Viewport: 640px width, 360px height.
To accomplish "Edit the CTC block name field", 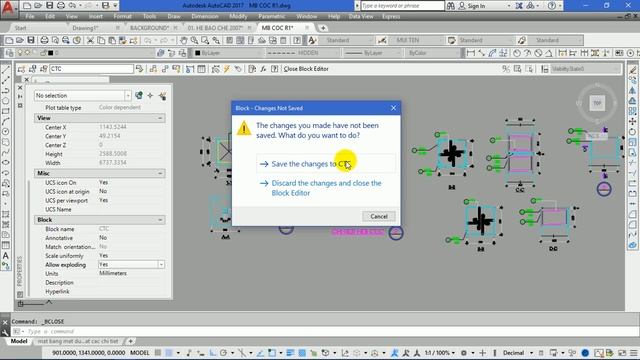I will tap(91, 69).
